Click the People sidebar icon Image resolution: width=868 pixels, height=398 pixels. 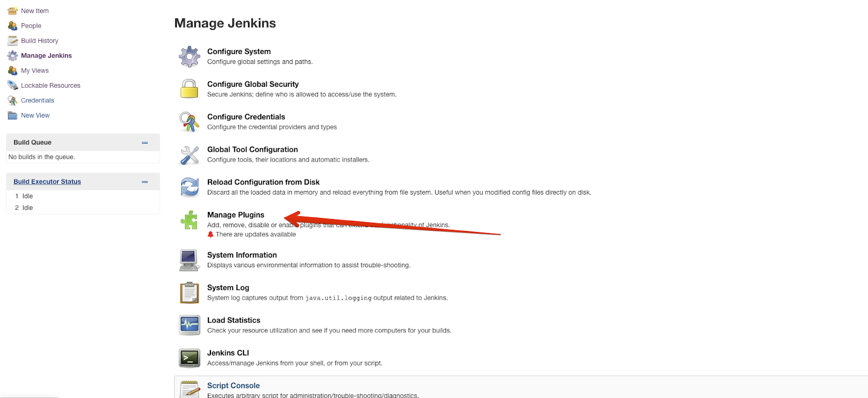click(12, 25)
